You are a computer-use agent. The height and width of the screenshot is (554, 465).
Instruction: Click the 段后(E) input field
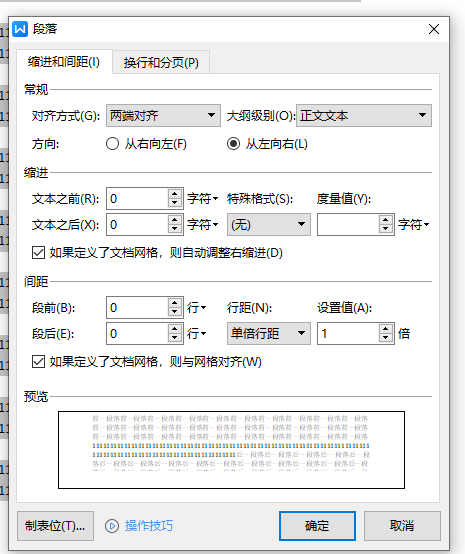coord(137,334)
